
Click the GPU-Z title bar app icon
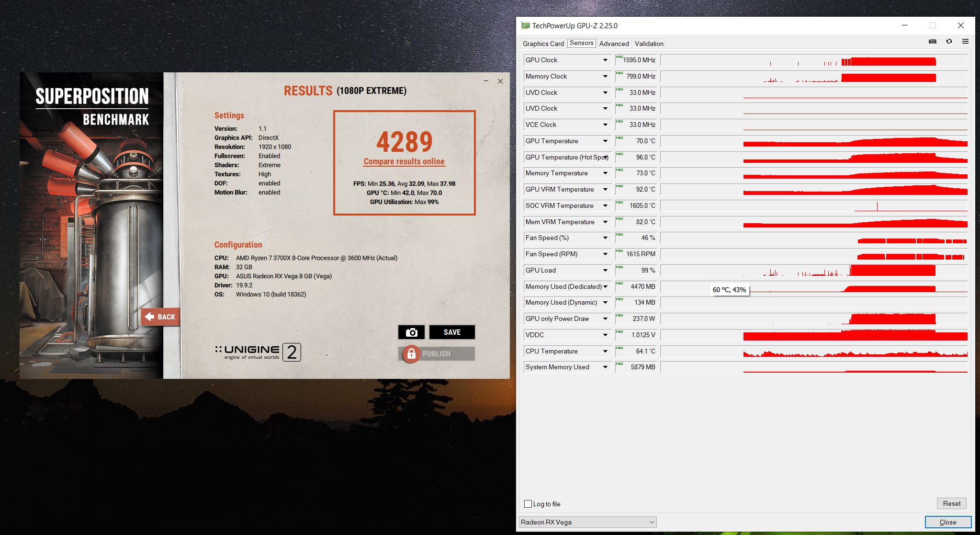526,26
